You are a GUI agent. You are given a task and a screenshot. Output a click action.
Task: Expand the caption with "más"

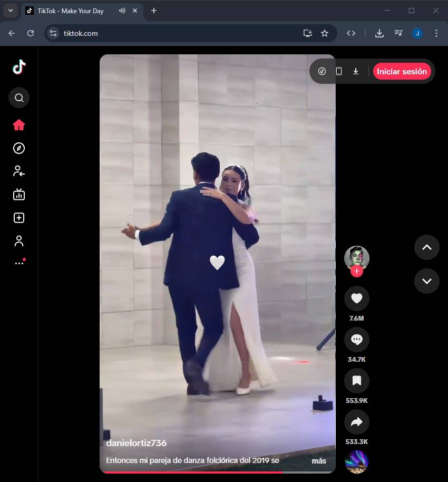[318, 461]
